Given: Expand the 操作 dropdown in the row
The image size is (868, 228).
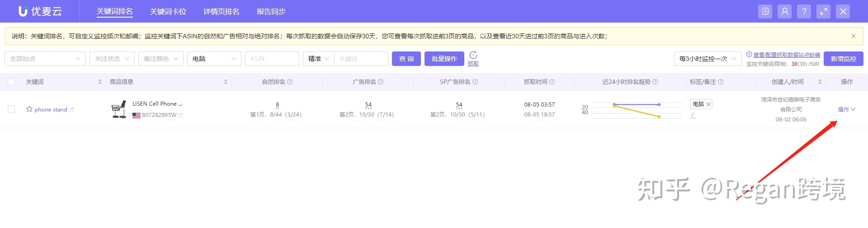Looking at the screenshot, I should [x=846, y=109].
